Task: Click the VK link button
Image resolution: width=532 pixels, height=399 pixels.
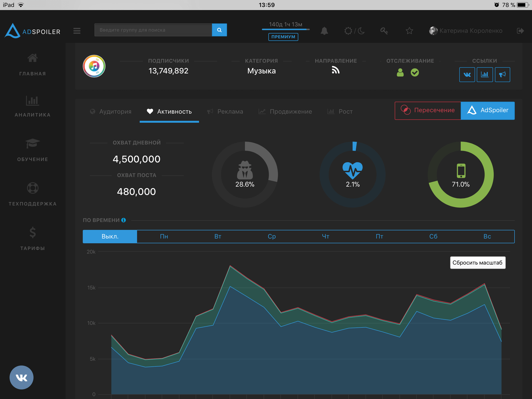Action: [467, 75]
